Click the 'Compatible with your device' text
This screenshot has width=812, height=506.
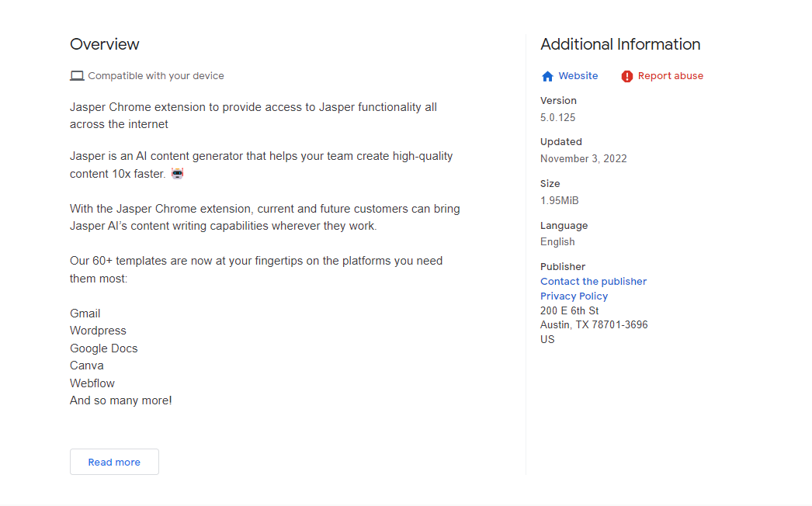[156, 76]
